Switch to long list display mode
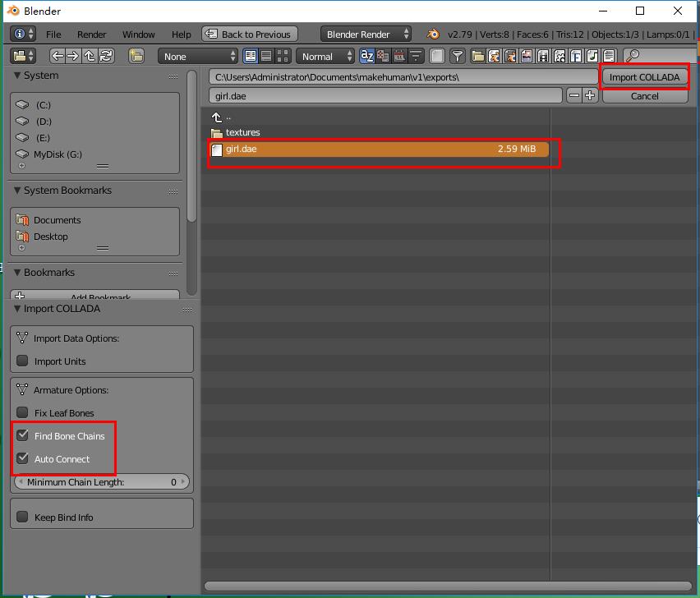This screenshot has width=700, height=598. pyautogui.click(x=266, y=56)
